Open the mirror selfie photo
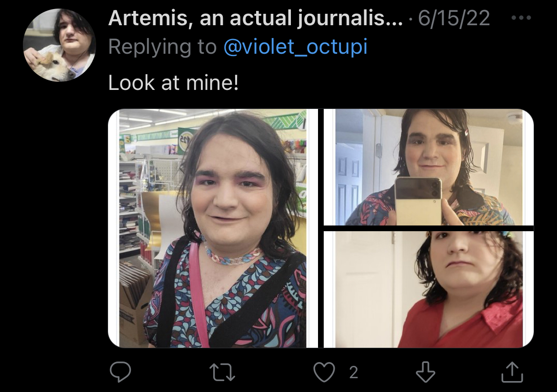Screen dimensions: 557x392 click(x=429, y=167)
